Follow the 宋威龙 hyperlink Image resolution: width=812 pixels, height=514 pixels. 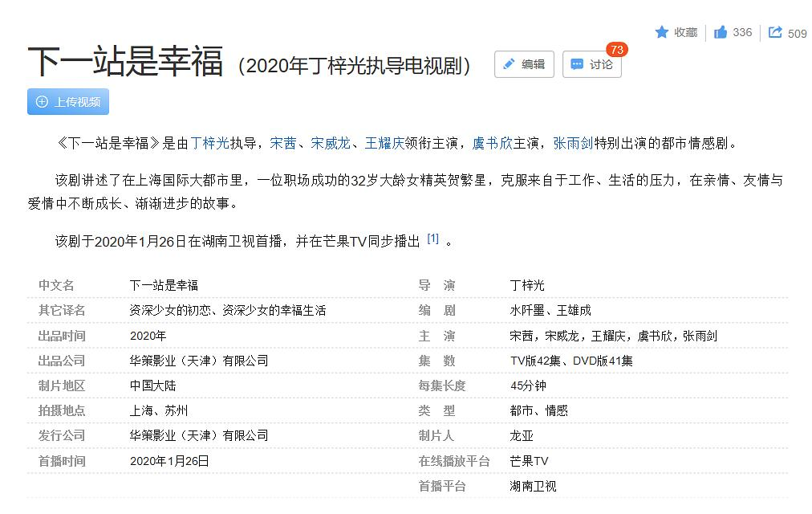[x=330, y=144]
